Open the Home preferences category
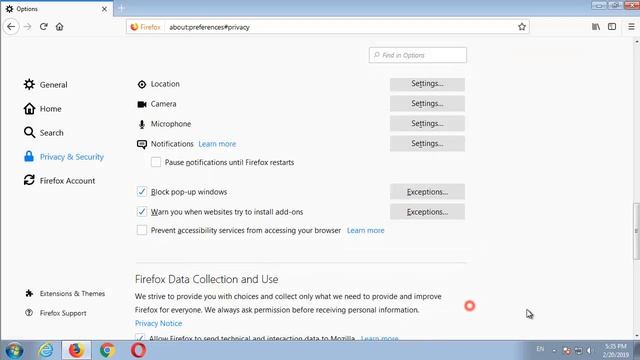 click(x=42, y=109)
